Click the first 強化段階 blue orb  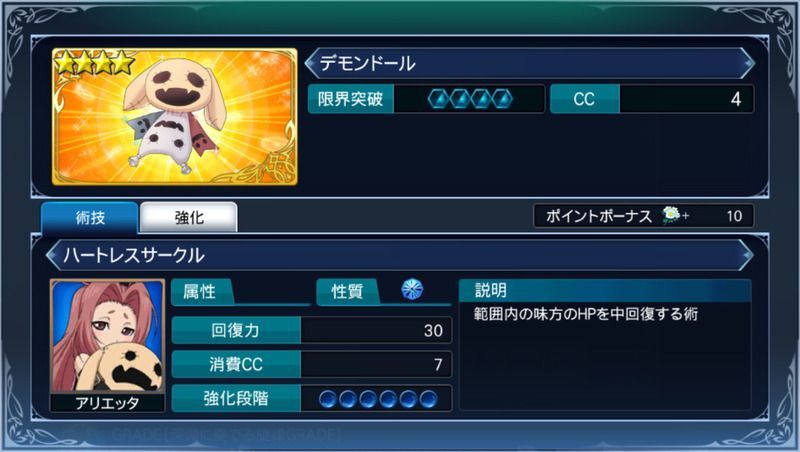[328, 398]
